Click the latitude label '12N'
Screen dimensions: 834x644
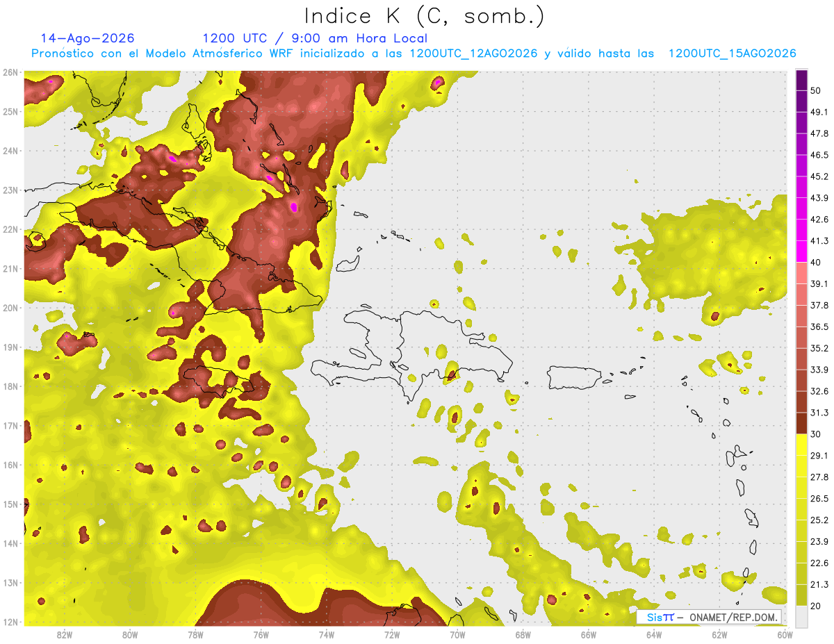coord(10,622)
